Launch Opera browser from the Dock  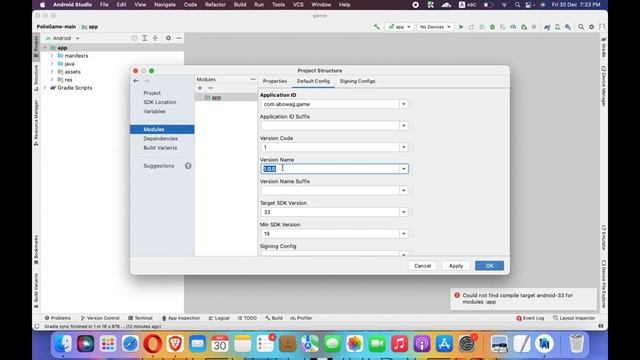tap(152, 344)
